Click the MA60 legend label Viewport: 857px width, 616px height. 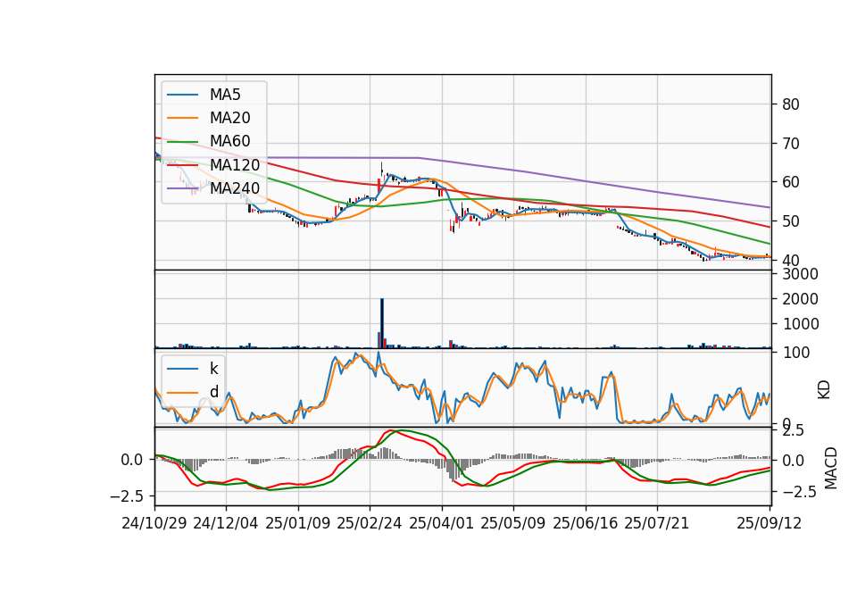click(x=229, y=141)
